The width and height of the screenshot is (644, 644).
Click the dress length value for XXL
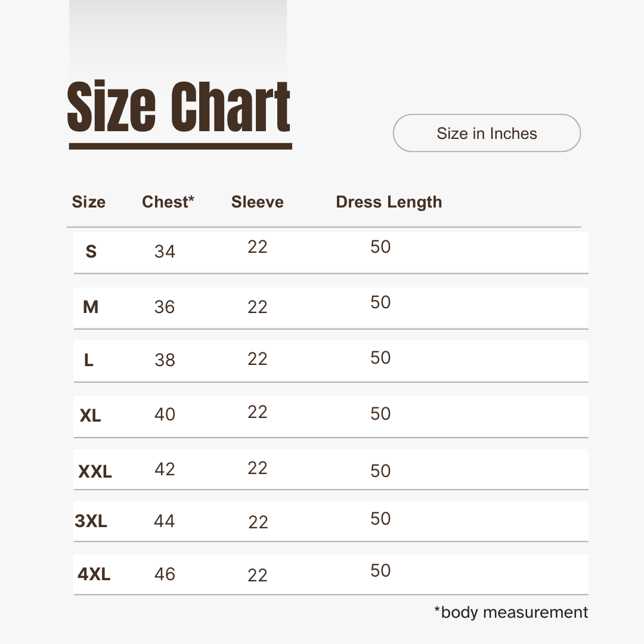[380, 471]
